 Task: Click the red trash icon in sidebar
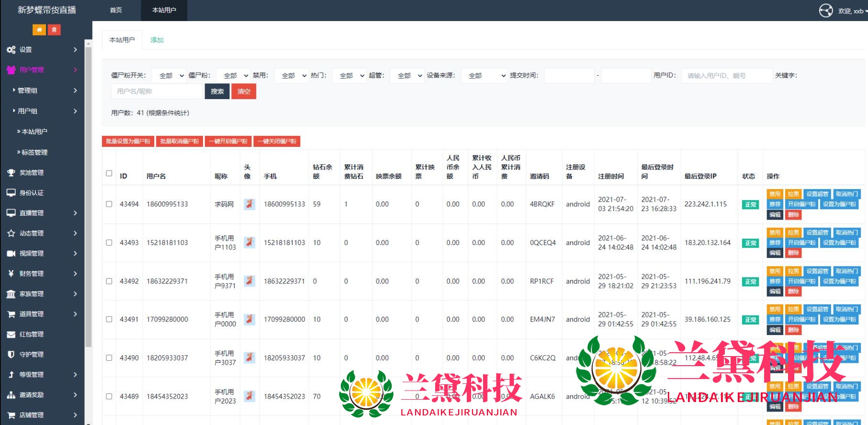click(x=54, y=30)
